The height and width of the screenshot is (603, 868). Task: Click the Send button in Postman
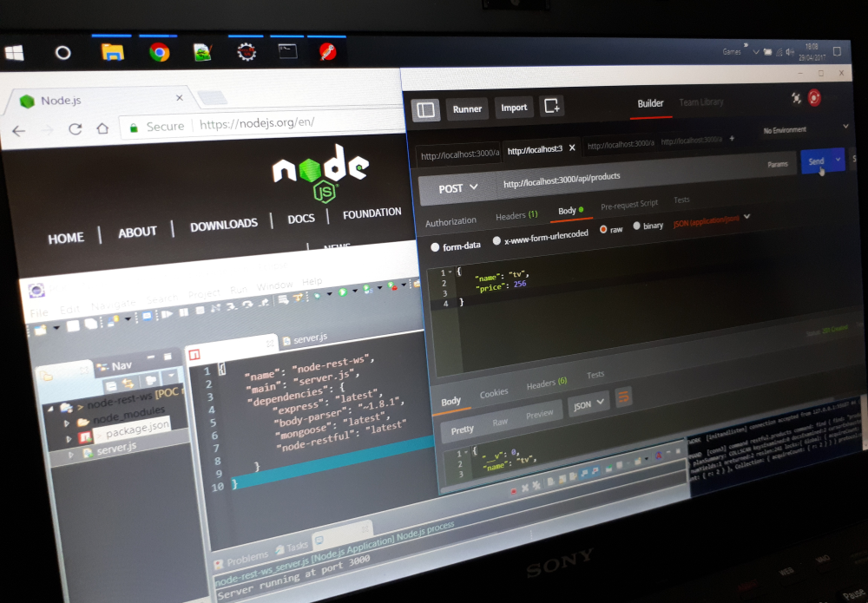(x=816, y=161)
